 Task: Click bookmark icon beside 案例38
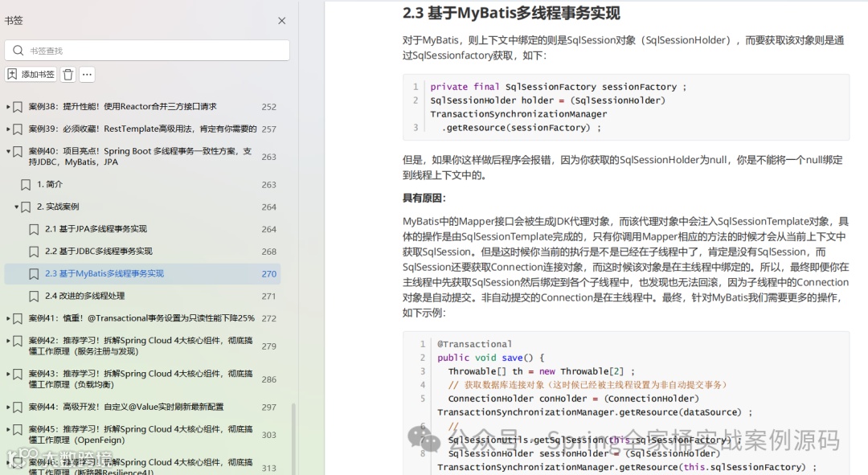tap(18, 107)
